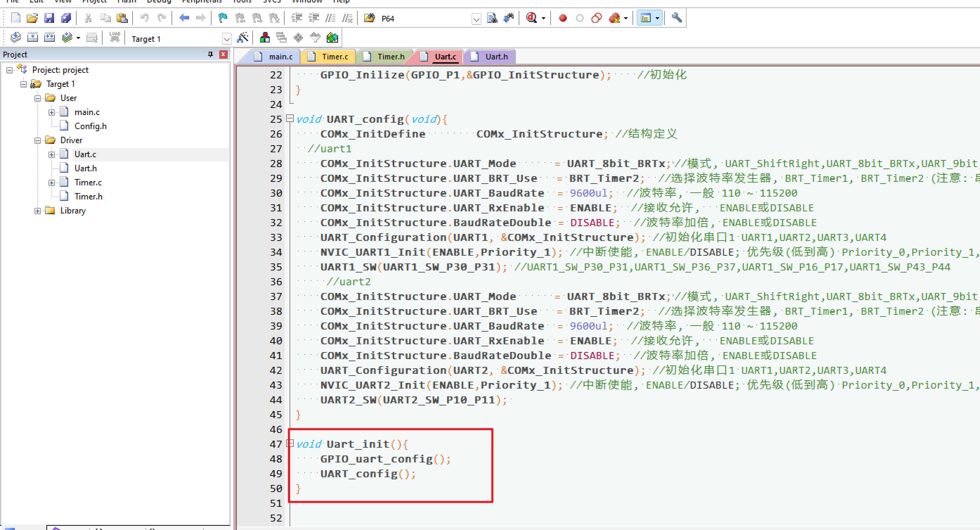Click the Find document search icon
This screenshot has width=980, height=530.
492,18
